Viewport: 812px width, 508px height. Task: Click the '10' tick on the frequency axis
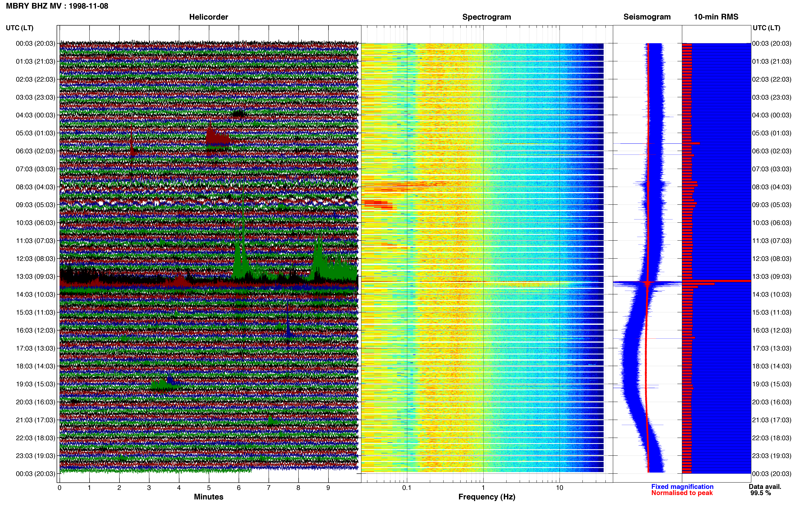click(x=559, y=487)
